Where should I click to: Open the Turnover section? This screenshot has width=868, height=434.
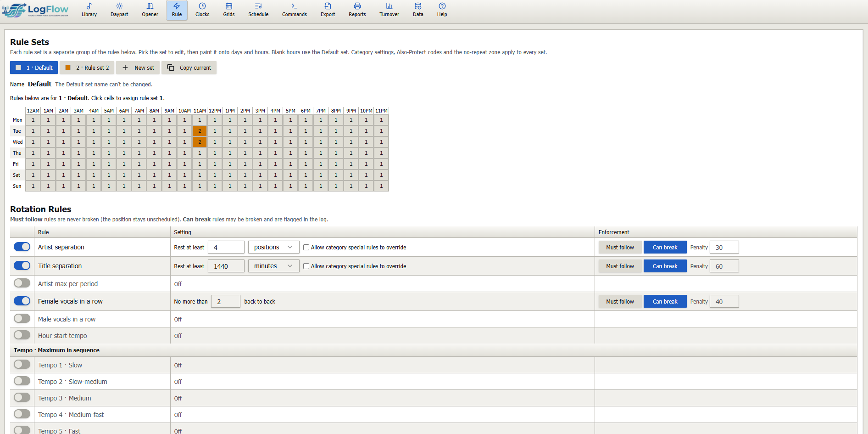(389, 10)
